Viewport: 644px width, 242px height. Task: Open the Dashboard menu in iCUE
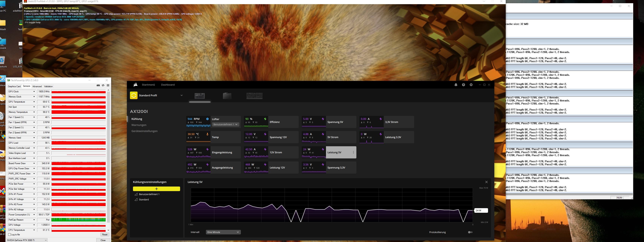point(168,85)
